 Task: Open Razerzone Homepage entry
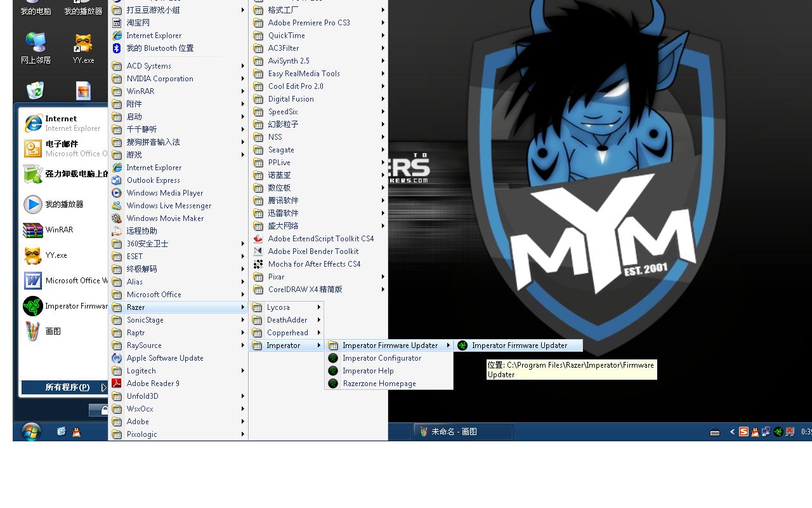tap(389, 384)
